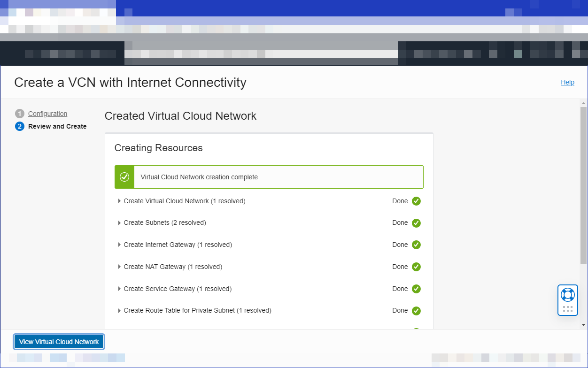Image resolution: width=588 pixels, height=368 pixels.
Task: Click the View Virtual Cloud Network button
Action: 58,342
